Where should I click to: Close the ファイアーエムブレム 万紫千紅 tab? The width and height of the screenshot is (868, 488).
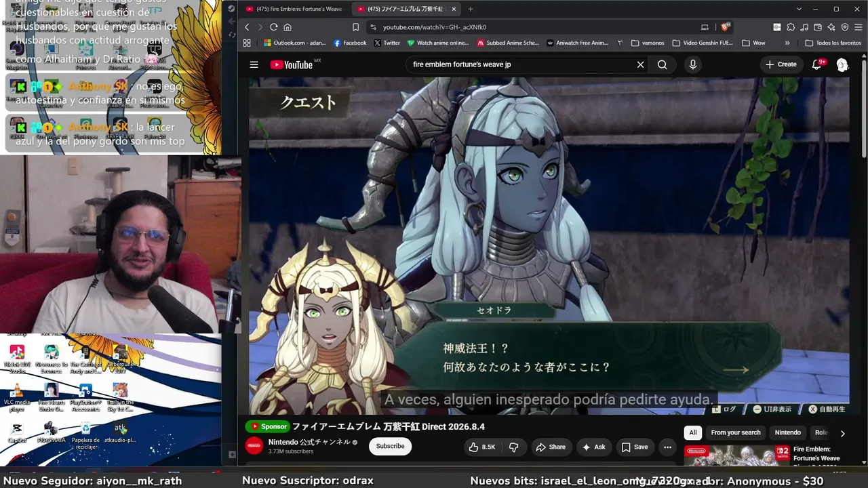454,9
